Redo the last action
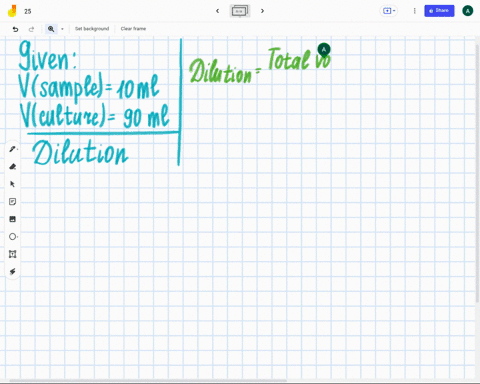Image resolution: width=480 pixels, height=384 pixels. (x=31, y=29)
